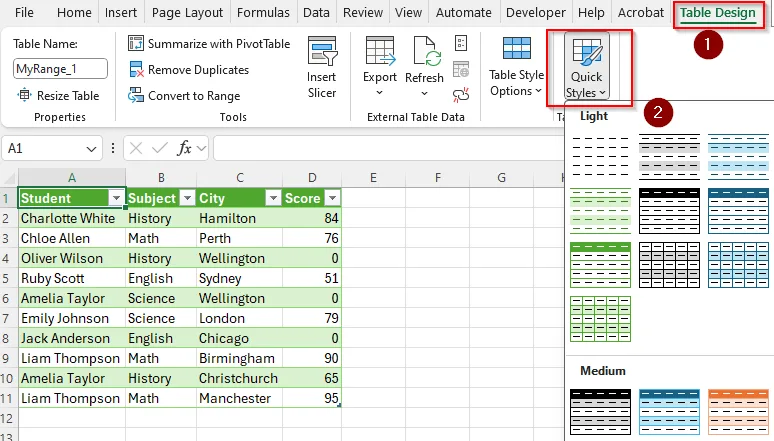774x441 pixels.
Task: Apply the gray banded Light table style
Action: (x=669, y=156)
